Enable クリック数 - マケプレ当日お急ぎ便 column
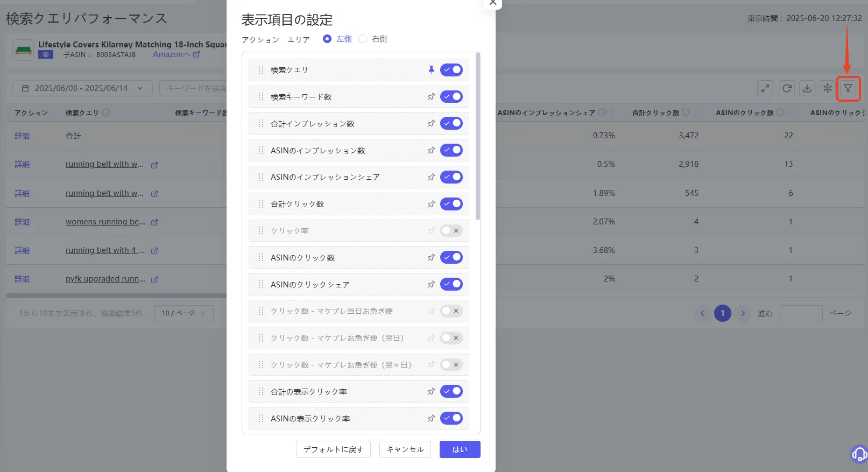 point(451,311)
